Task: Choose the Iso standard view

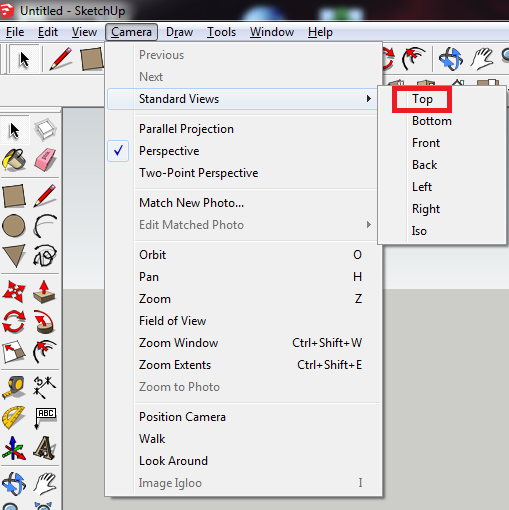Action: 442,231
